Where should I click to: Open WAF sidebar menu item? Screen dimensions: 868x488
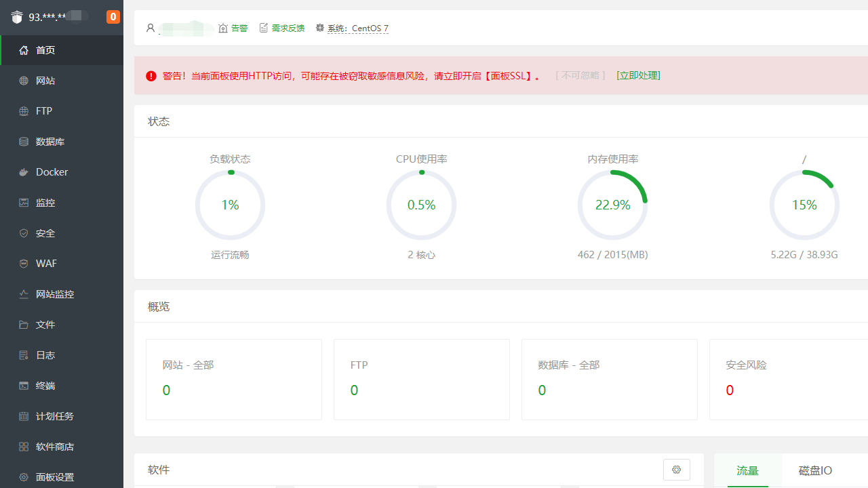(62, 264)
